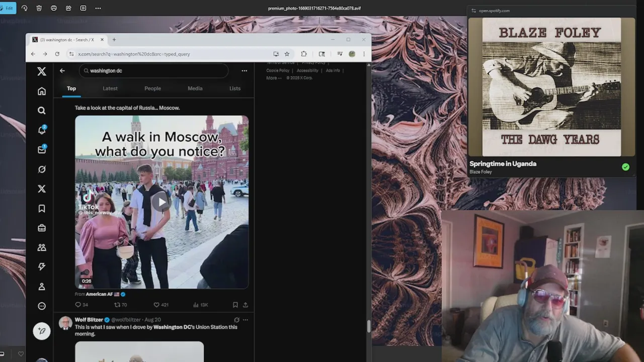
Task: Close the washington dc browser tab
Action: (102, 40)
